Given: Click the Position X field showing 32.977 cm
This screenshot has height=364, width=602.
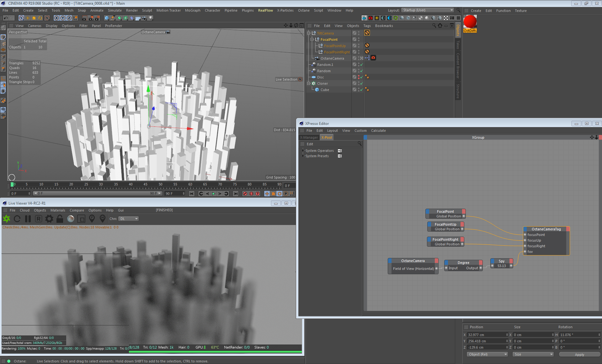Looking at the screenshot, I should click(487, 335).
